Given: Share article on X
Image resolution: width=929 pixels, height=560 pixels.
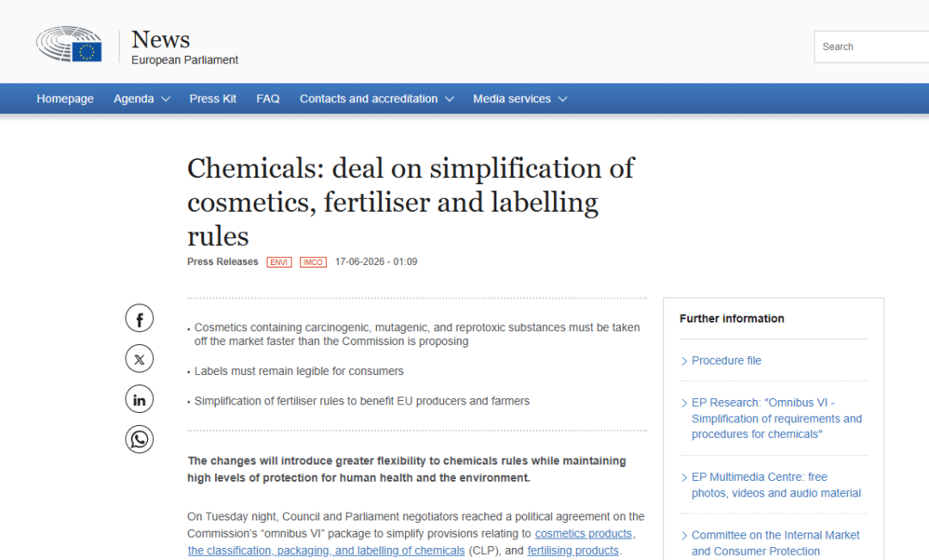Looking at the screenshot, I should click(x=139, y=359).
